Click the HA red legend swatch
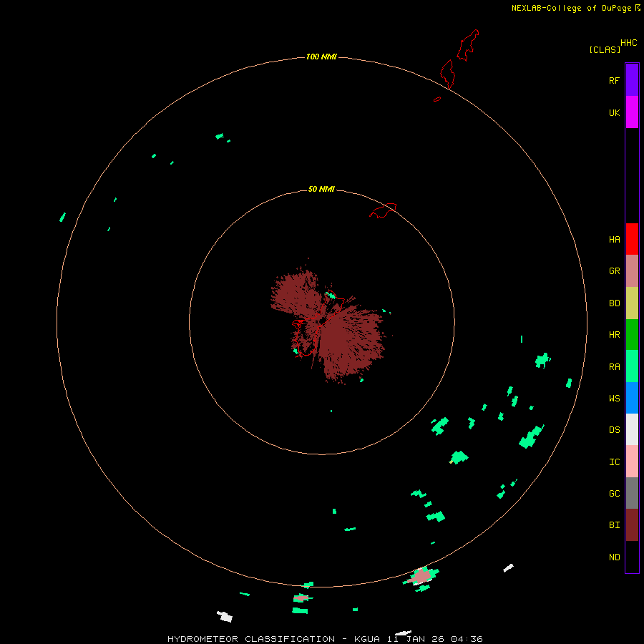 (632, 239)
